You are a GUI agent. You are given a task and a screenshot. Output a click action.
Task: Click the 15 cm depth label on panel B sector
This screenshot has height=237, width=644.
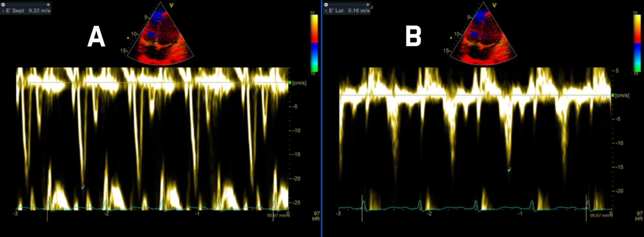[x=446, y=50]
